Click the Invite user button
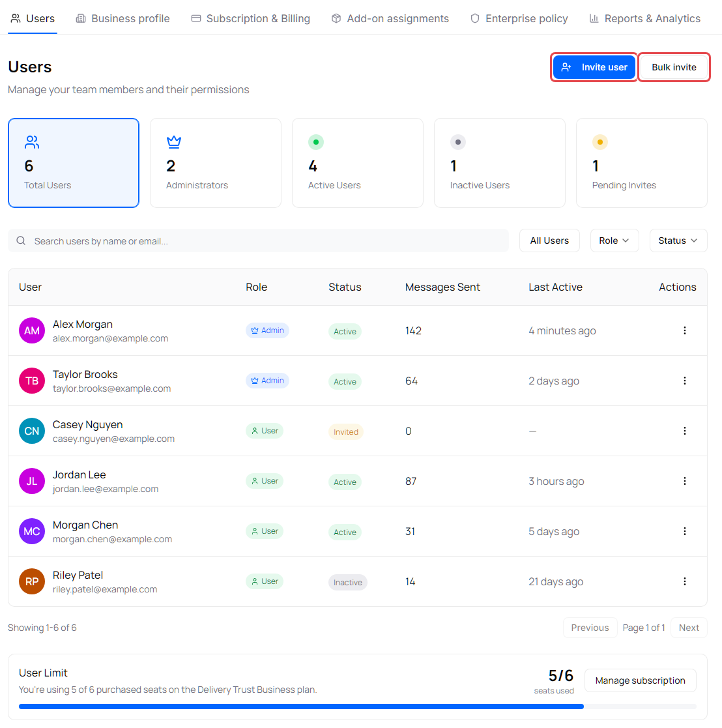 (594, 67)
